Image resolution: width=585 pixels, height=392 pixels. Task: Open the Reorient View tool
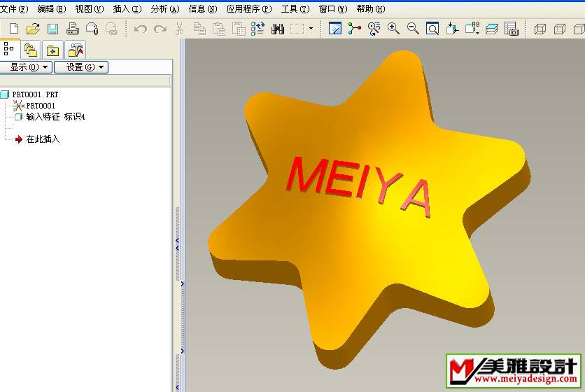452,29
